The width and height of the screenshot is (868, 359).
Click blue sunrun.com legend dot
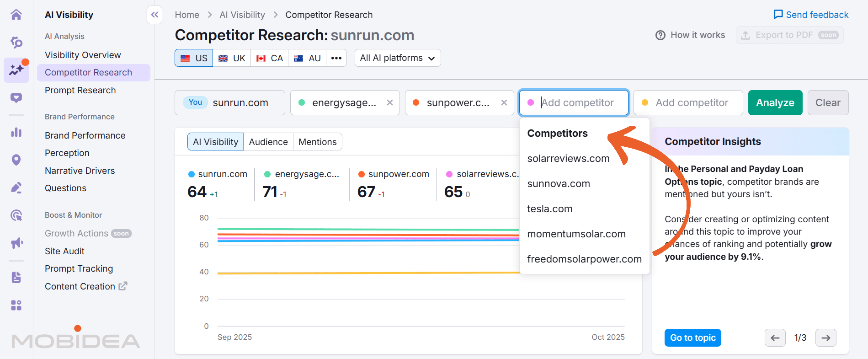[192, 174]
